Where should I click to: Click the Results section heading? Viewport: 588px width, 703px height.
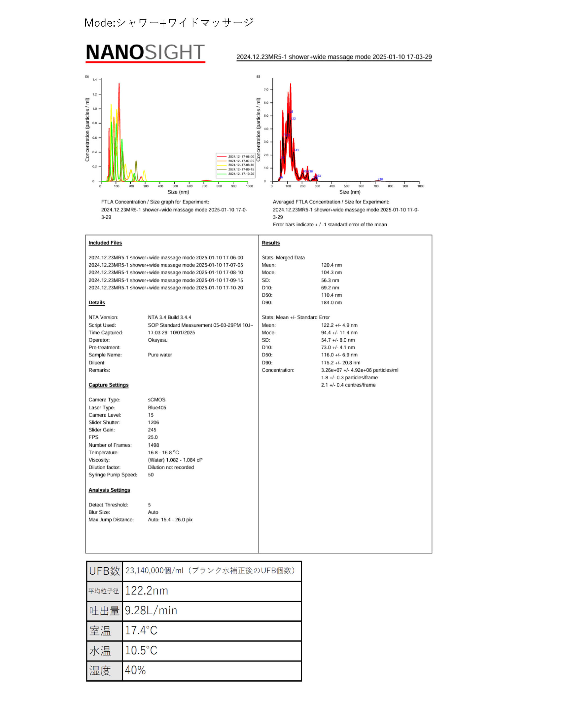(271, 243)
